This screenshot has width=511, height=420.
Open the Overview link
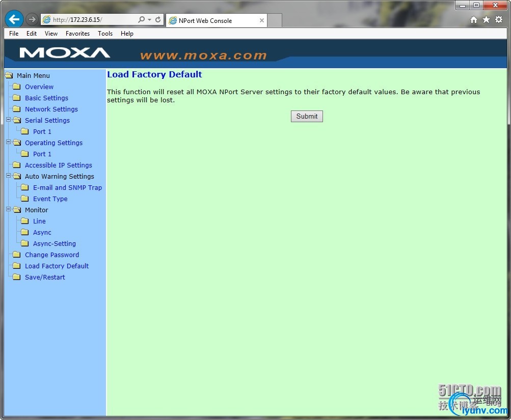click(x=39, y=87)
